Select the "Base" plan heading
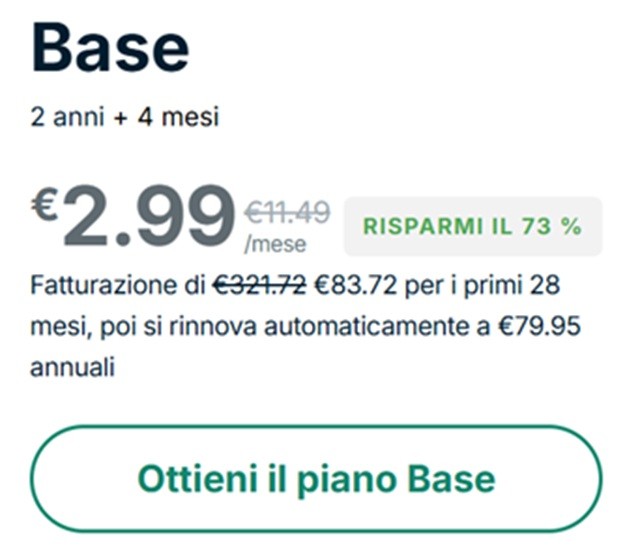640x553 pixels. [x=110, y=47]
